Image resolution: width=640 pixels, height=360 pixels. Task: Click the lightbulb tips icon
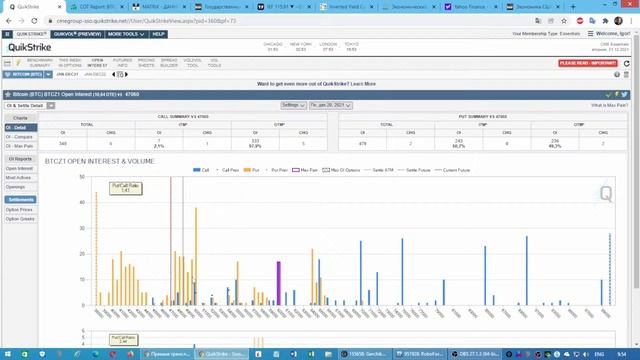click(x=18, y=63)
